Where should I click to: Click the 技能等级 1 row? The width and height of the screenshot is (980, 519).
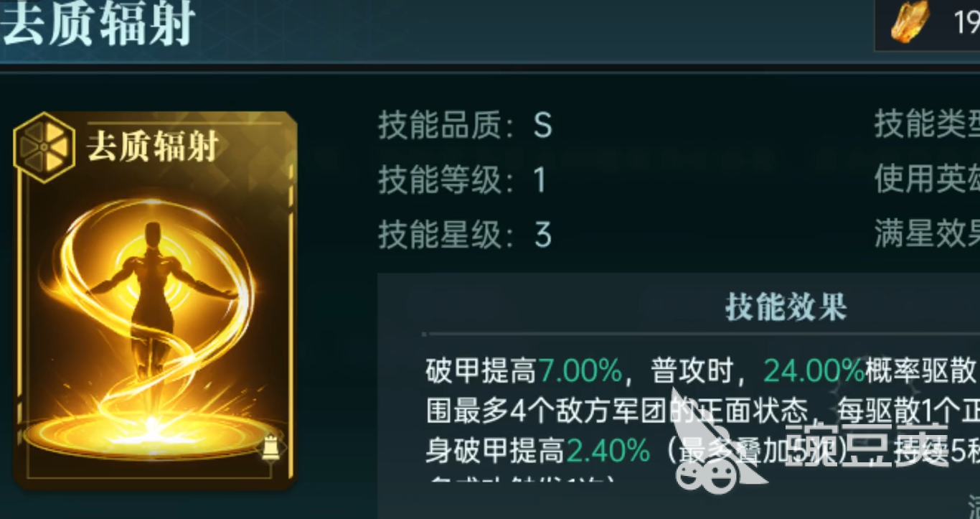(463, 180)
